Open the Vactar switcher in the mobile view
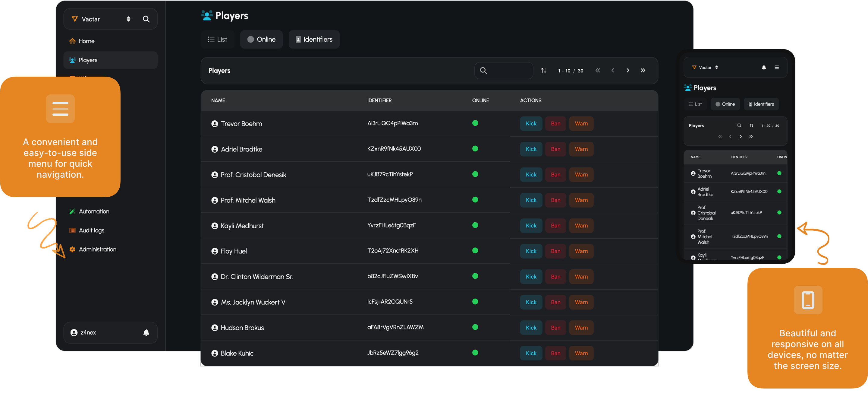 tap(705, 68)
